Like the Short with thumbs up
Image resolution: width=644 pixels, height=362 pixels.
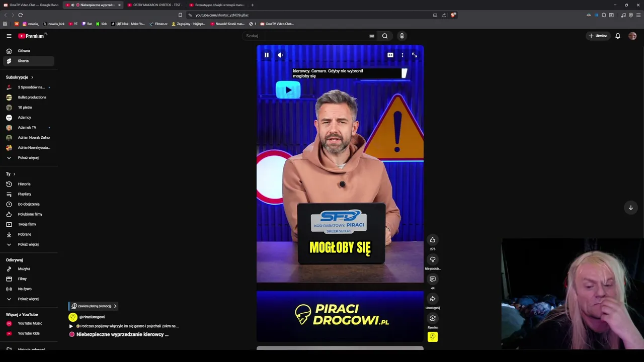[433, 240]
